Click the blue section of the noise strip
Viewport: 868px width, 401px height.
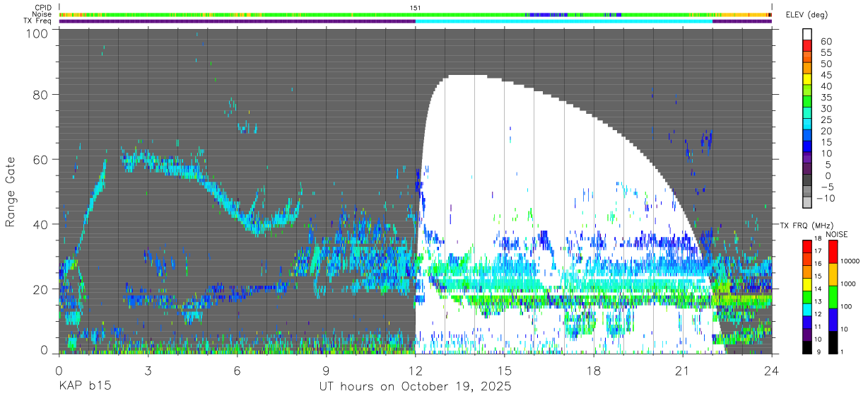click(548, 14)
